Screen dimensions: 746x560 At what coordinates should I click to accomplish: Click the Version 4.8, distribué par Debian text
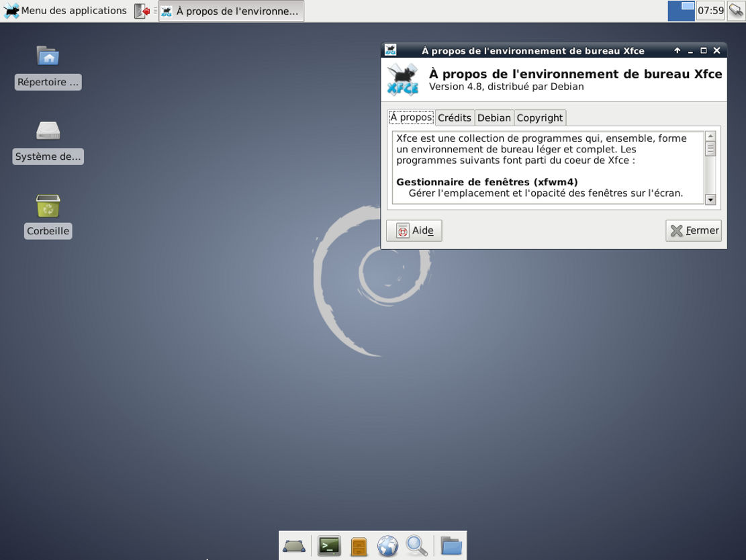pos(506,87)
